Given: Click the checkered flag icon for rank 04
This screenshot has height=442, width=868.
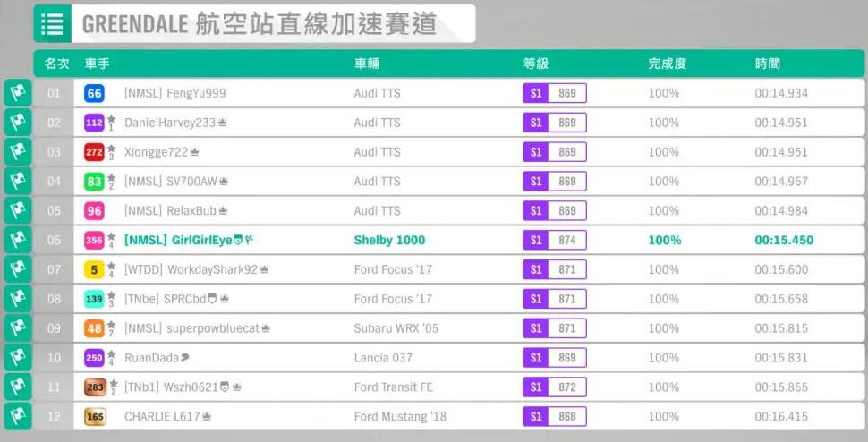Looking at the screenshot, I should click(18, 181).
